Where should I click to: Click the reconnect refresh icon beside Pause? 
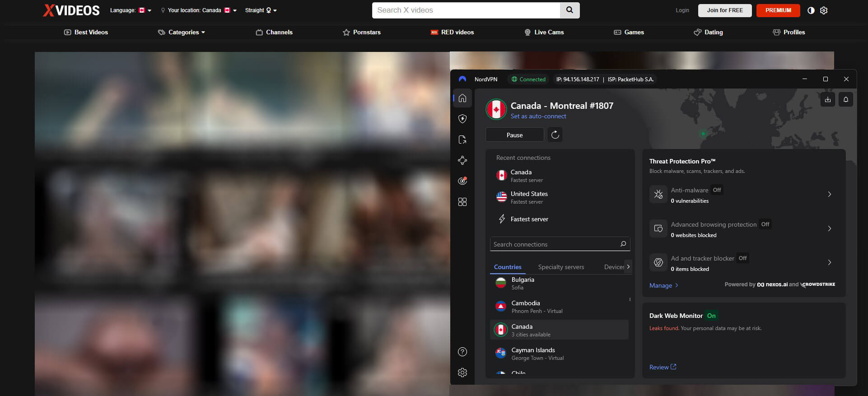pyautogui.click(x=555, y=135)
